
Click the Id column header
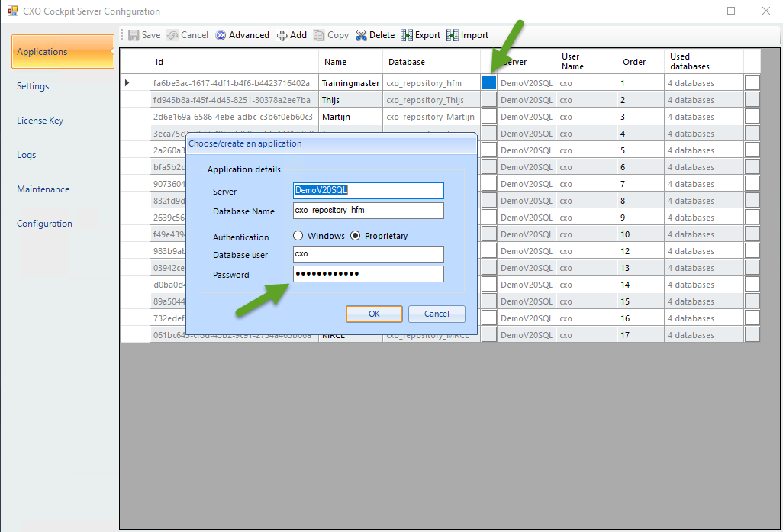tap(234, 61)
